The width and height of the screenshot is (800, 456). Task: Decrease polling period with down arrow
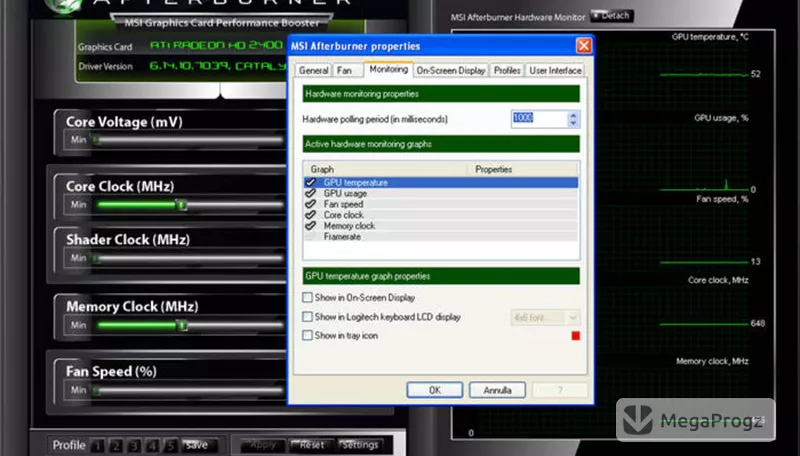point(573,123)
